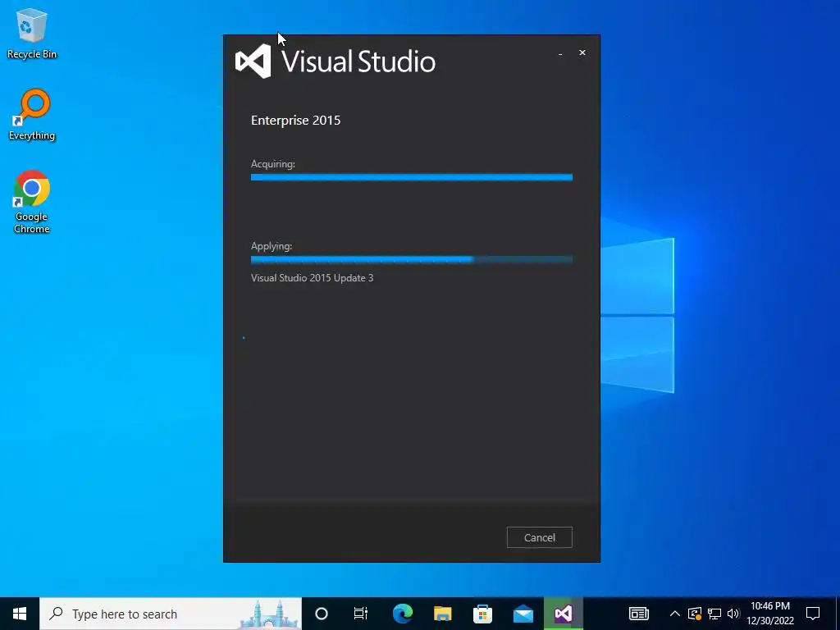
Task: Minimize the Visual Studio installer window
Action: (560, 53)
